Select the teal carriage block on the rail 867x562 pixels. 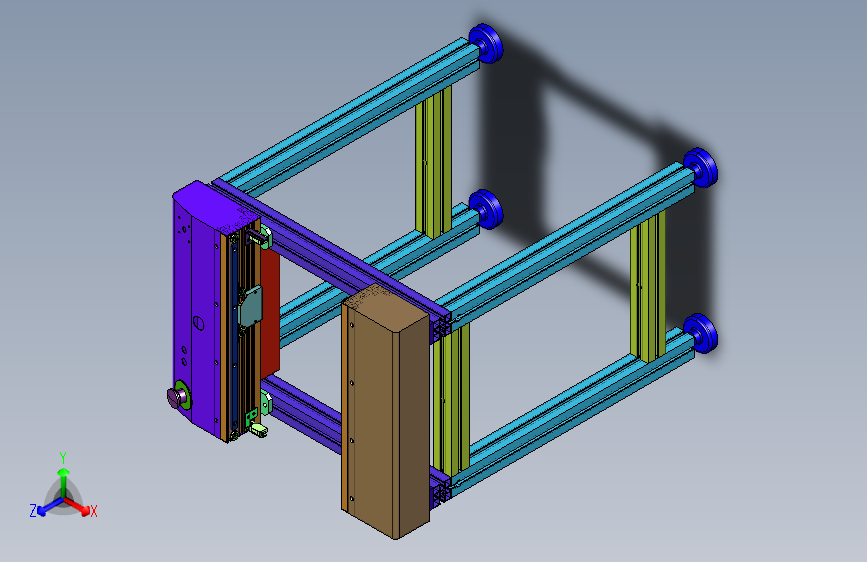tap(250, 306)
